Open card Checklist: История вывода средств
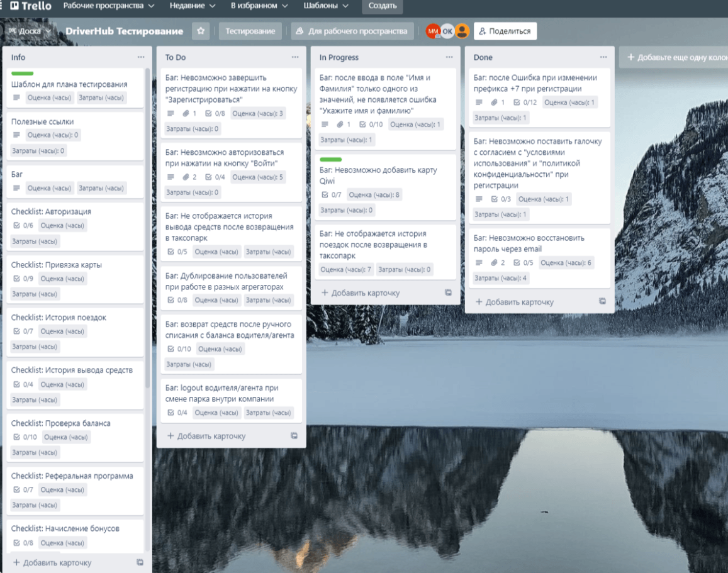 76,385
